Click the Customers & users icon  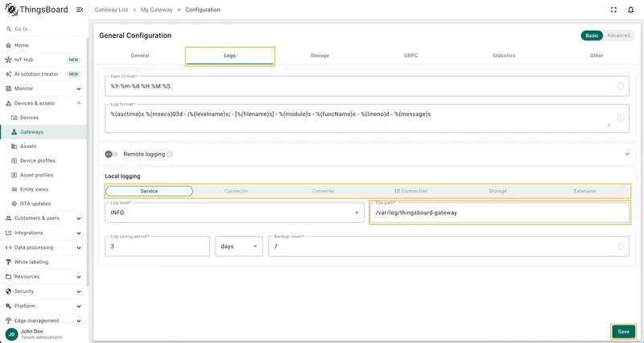(x=9, y=218)
